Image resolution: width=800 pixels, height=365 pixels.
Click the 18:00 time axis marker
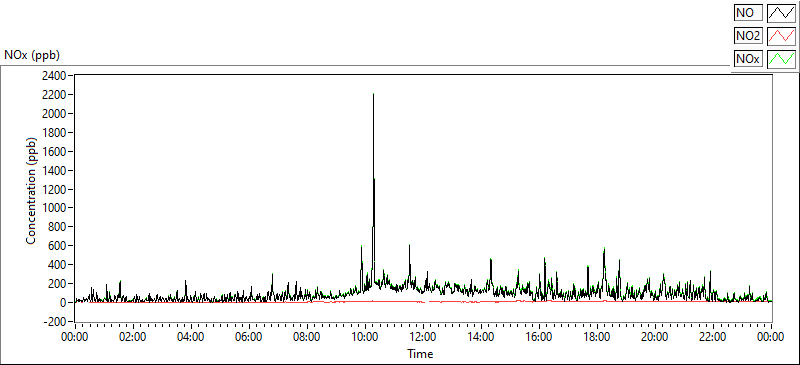[597, 336]
